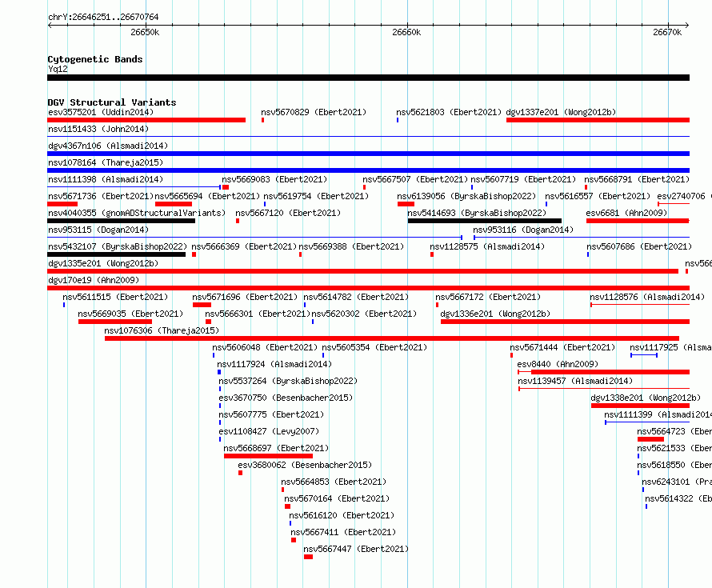Click nsv6139056 (ByrskaBishop2022) label
Screen dimensions: 712x588
(466, 196)
